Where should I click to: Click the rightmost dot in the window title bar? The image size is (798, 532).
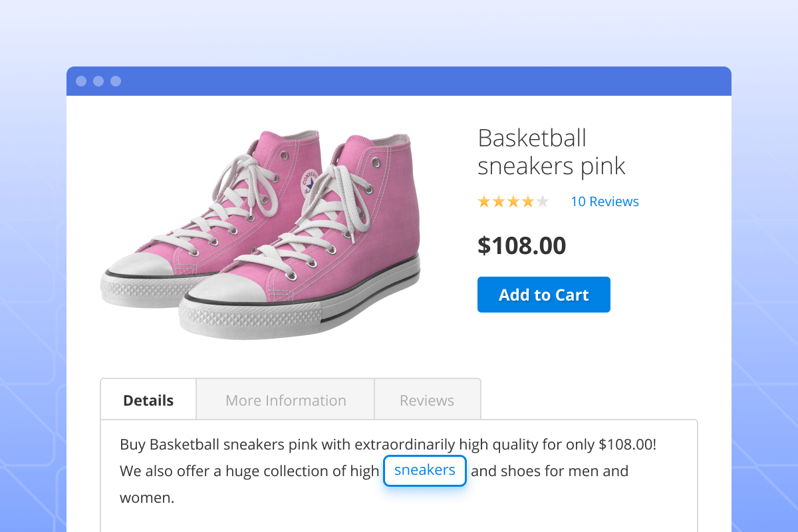[x=116, y=81]
